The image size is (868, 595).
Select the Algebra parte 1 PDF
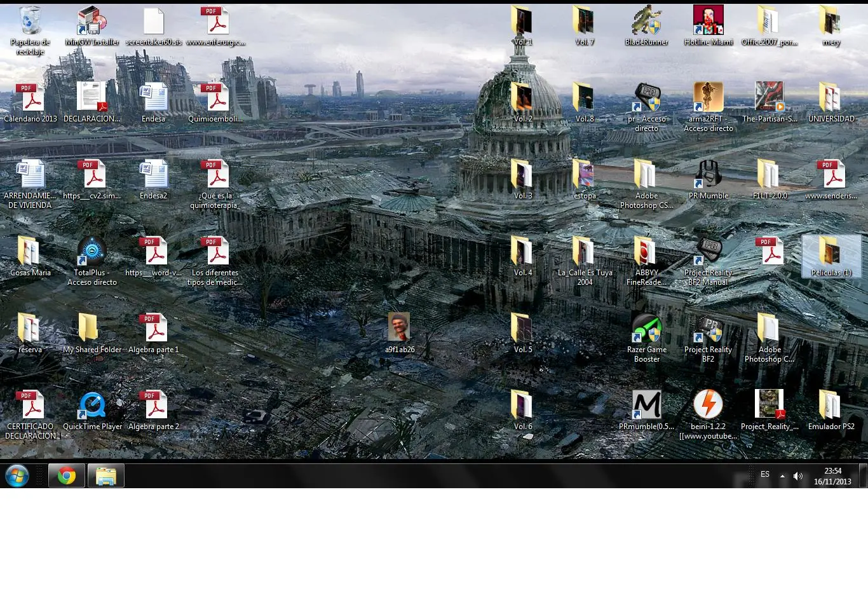tap(154, 334)
